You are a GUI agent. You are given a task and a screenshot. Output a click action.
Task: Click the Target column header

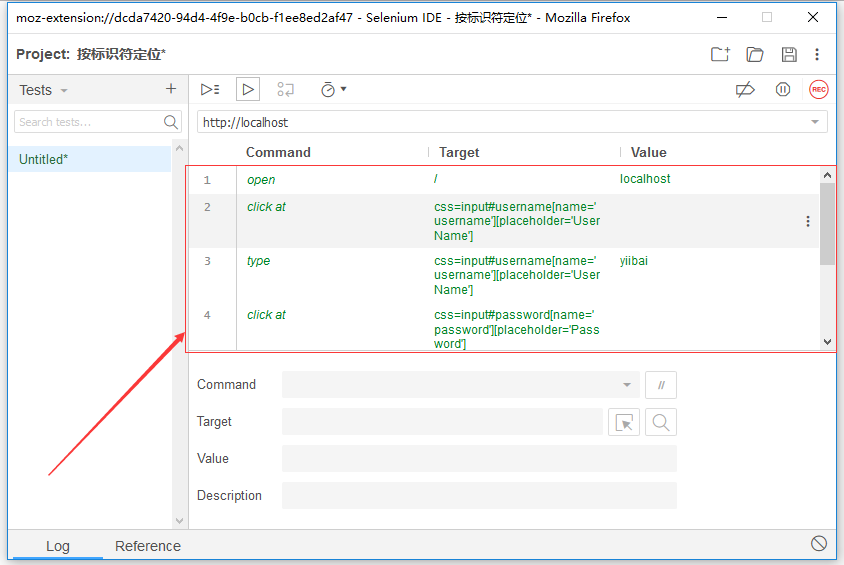click(x=459, y=152)
